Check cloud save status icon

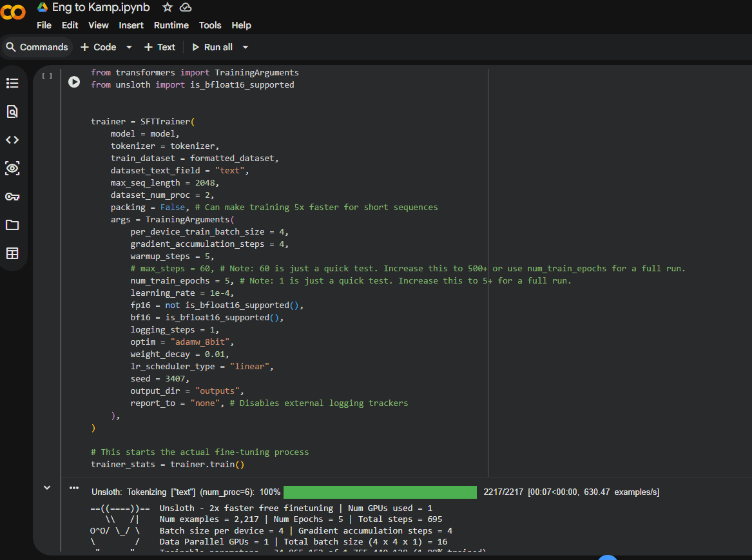tap(186, 7)
